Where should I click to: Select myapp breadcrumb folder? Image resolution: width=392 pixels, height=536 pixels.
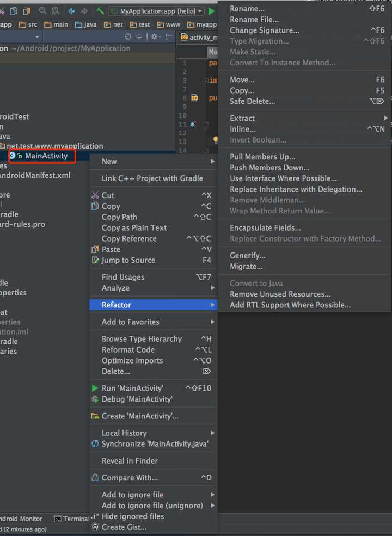coord(202,24)
